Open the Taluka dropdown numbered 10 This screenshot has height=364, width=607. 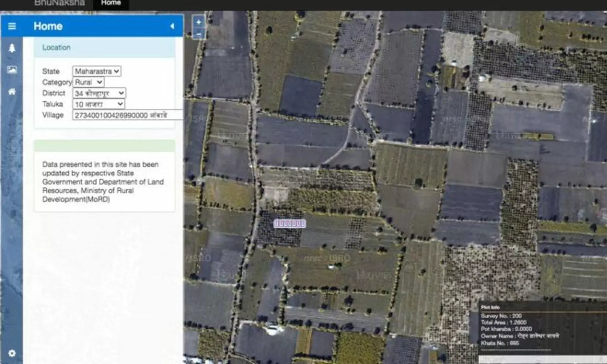98,104
